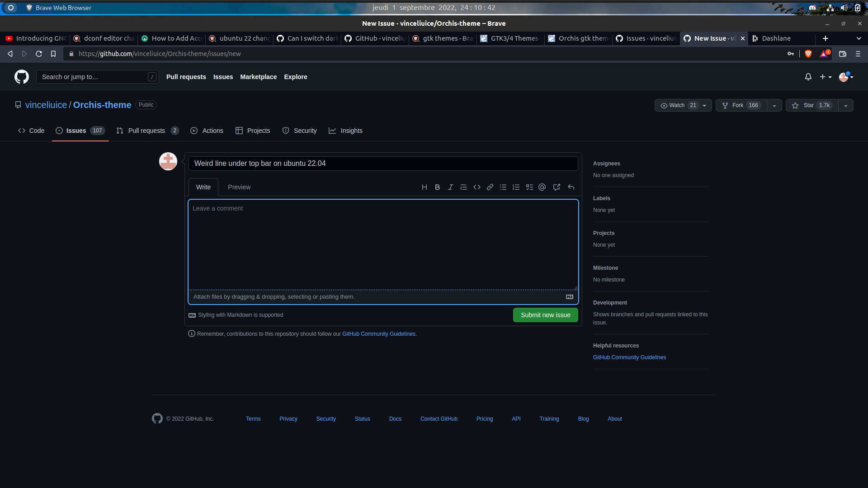
Task: Insert a heading using the markdown toolbar
Action: (x=424, y=187)
